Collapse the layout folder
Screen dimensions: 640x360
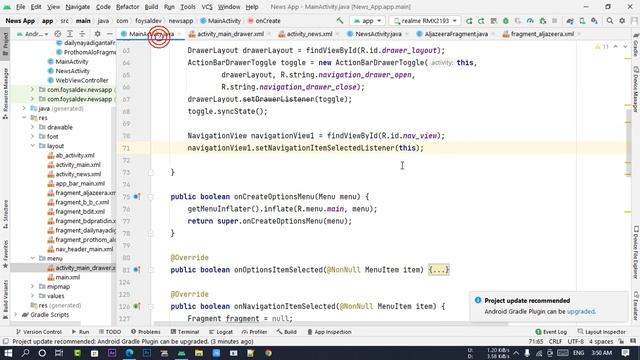coord(33,146)
